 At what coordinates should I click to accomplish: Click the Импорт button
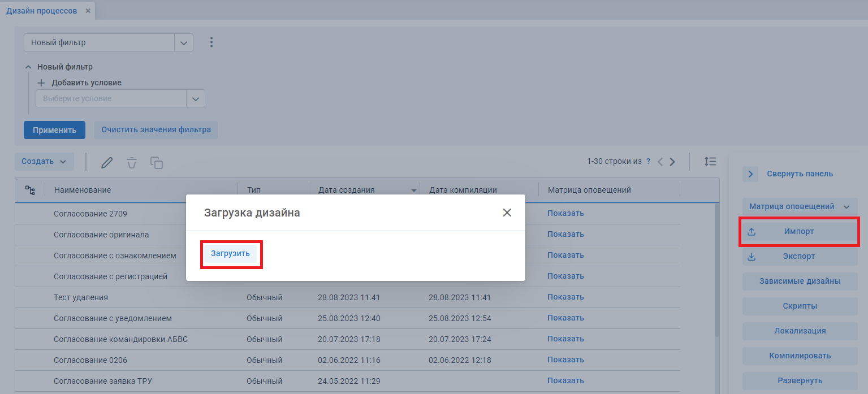[x=800, y=232]
